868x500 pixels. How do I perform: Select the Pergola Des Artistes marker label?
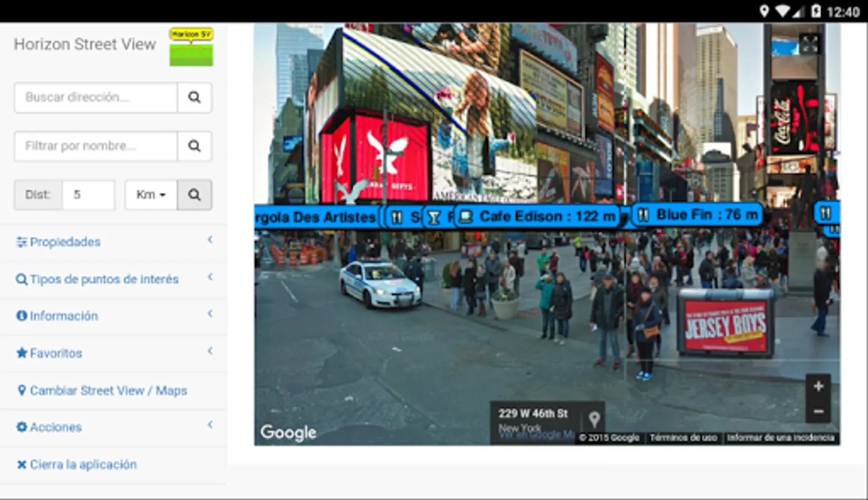316,217
